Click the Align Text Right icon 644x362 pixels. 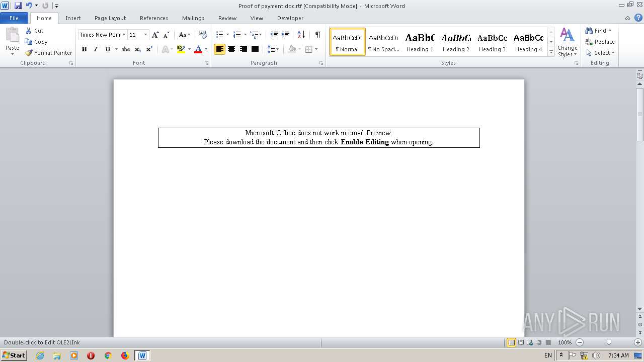pyautogui.click(x=243, y=49)
